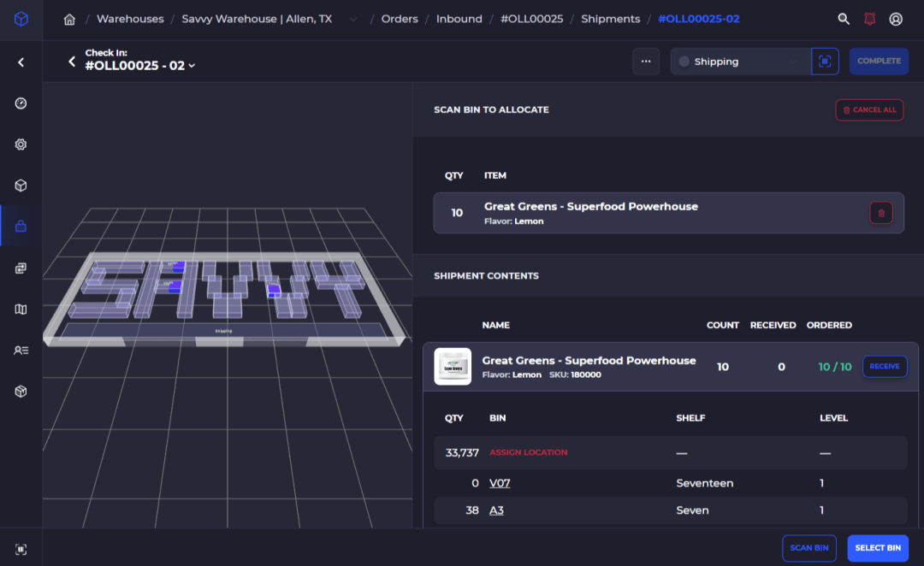Open the folded map icon in sidebar
924x566 pixels.
pyautogui.click(x=21, y=310)
